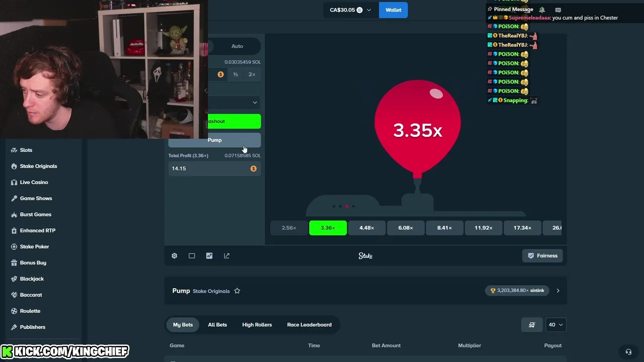Click the total profit 14.15 field
The height and width of the screenshot is (362, 644).
[215, 168]
